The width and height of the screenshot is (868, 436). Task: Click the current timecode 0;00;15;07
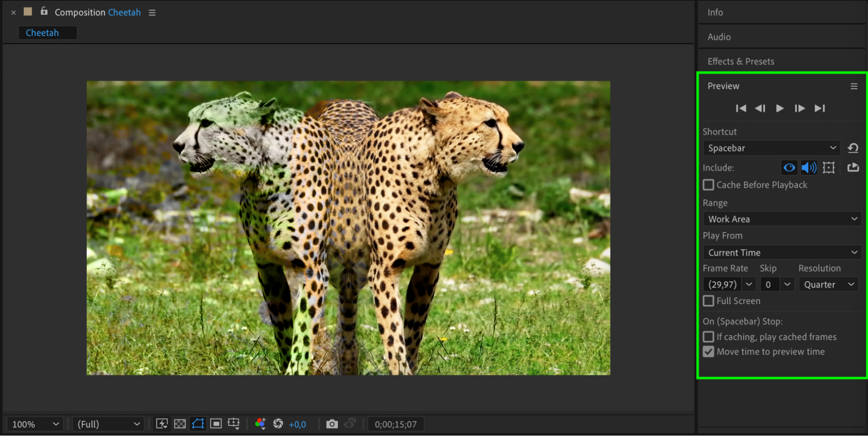tap(396, 424)
